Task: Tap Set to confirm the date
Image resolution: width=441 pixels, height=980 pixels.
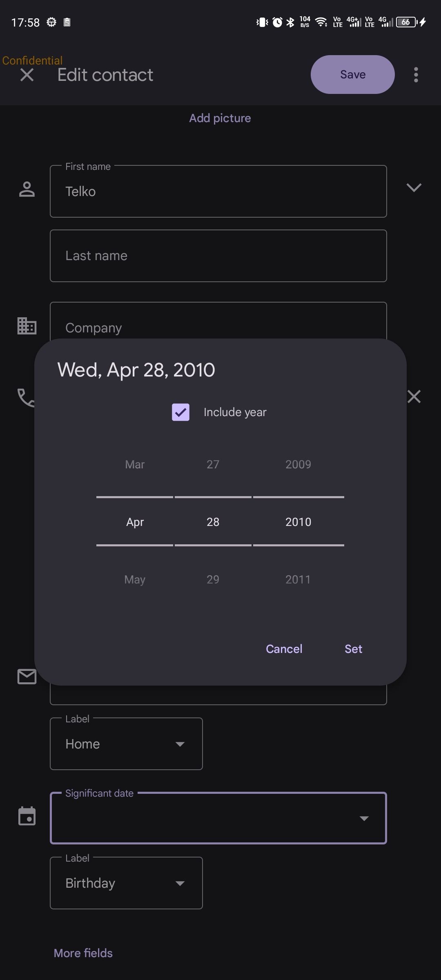Action: (x=353, y=649)
